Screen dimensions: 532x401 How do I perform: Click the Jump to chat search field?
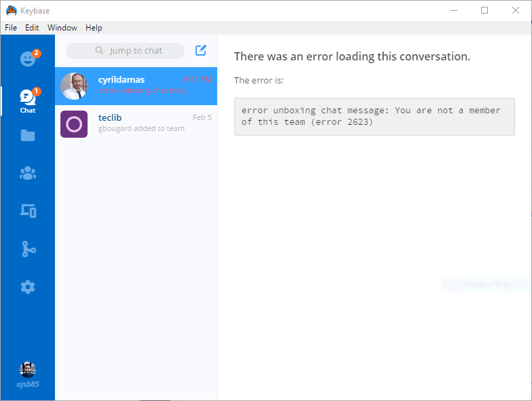[x=125, y=50]
